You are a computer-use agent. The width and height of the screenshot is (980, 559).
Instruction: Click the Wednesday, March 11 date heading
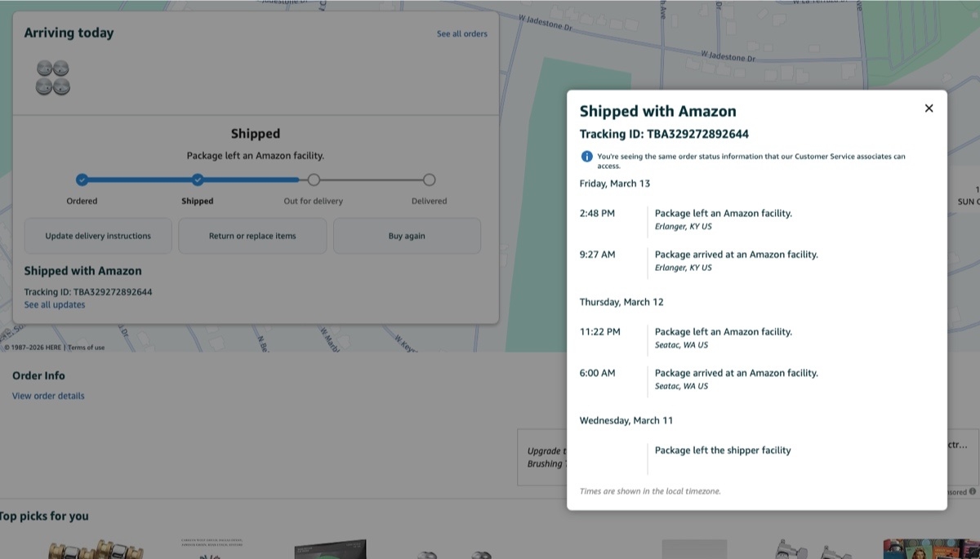pyautogui.click(x=626, y=420)
